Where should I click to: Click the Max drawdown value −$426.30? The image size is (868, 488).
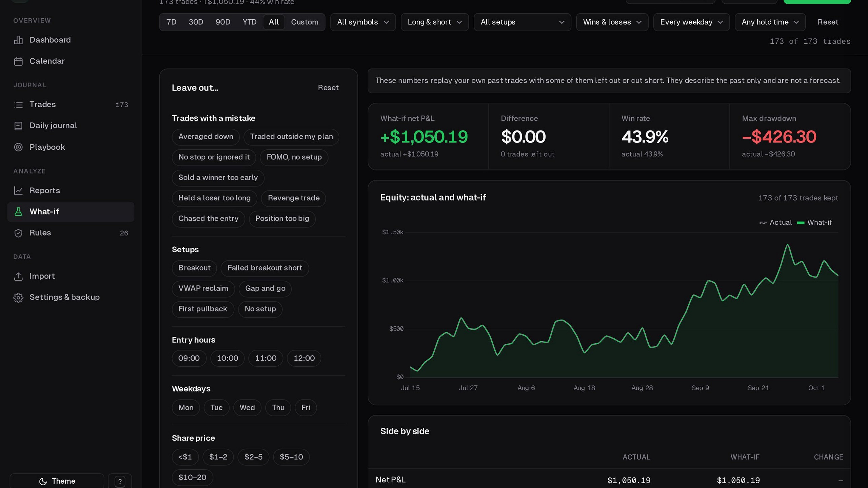(779, 137)
